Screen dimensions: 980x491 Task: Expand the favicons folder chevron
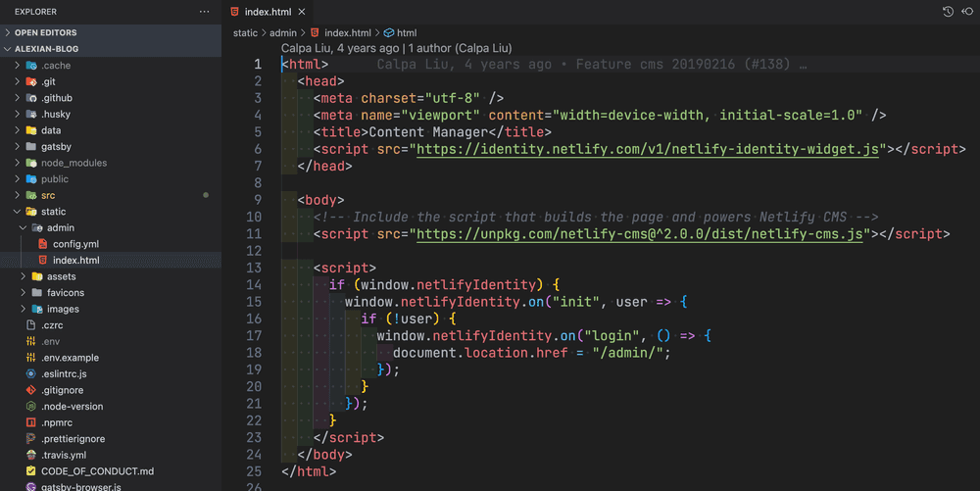coord(24,292)
